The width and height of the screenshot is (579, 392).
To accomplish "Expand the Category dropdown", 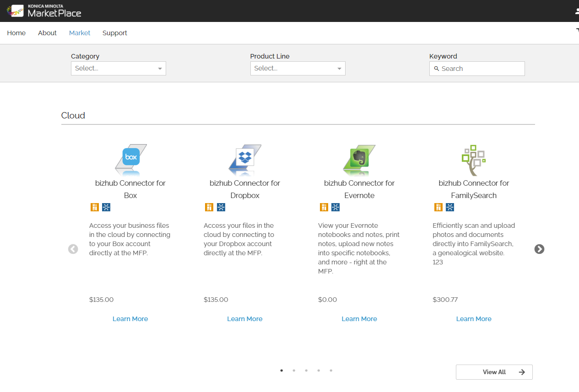I will [x=118, y=68].
